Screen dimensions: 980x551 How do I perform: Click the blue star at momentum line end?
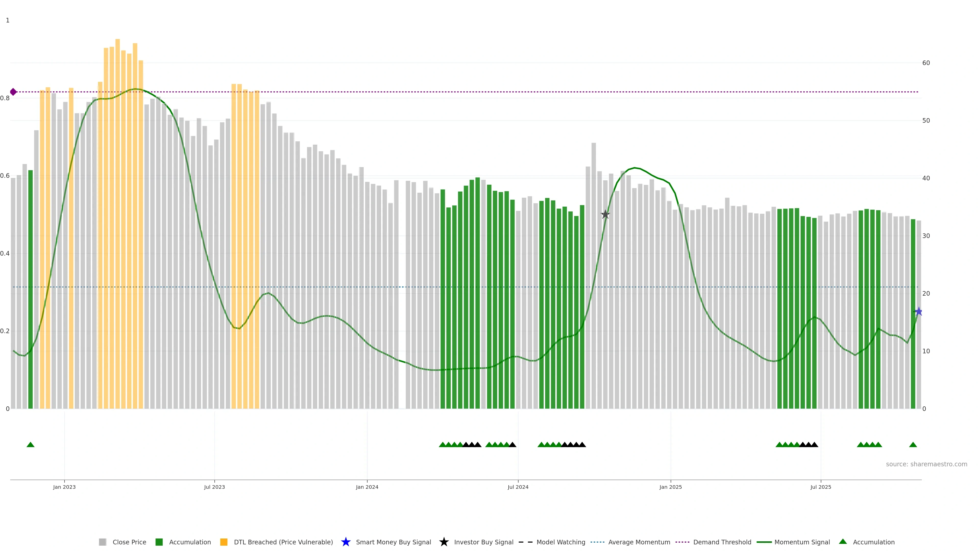[919, 312]
